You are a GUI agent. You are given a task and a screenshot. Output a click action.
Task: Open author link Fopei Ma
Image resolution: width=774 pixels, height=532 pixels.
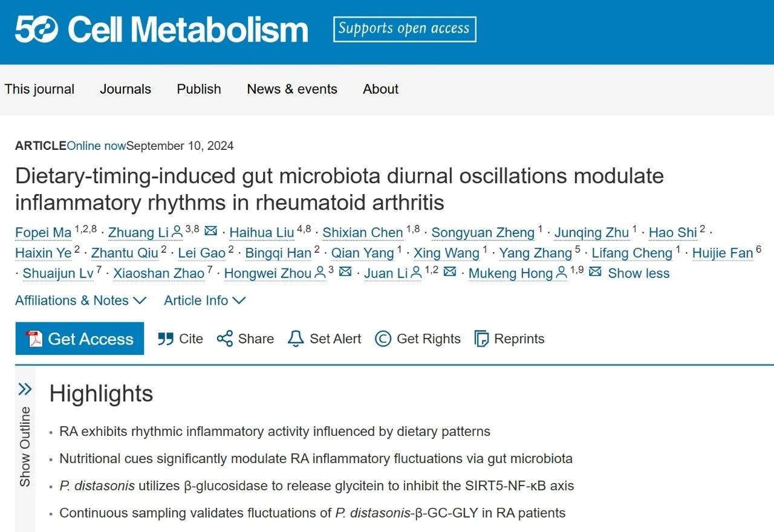[44, 233]
